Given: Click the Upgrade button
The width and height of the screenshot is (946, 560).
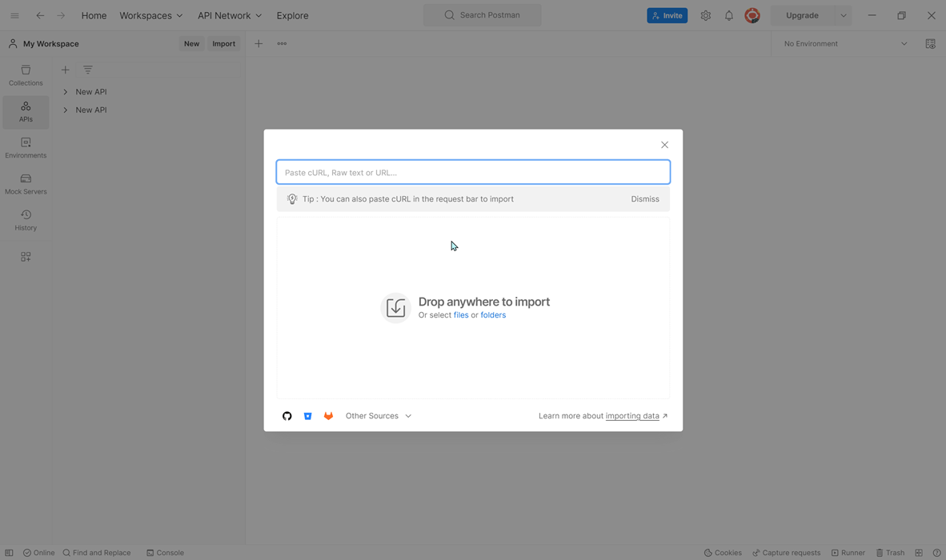Looking at the screenshot, I should click(803, 16).
